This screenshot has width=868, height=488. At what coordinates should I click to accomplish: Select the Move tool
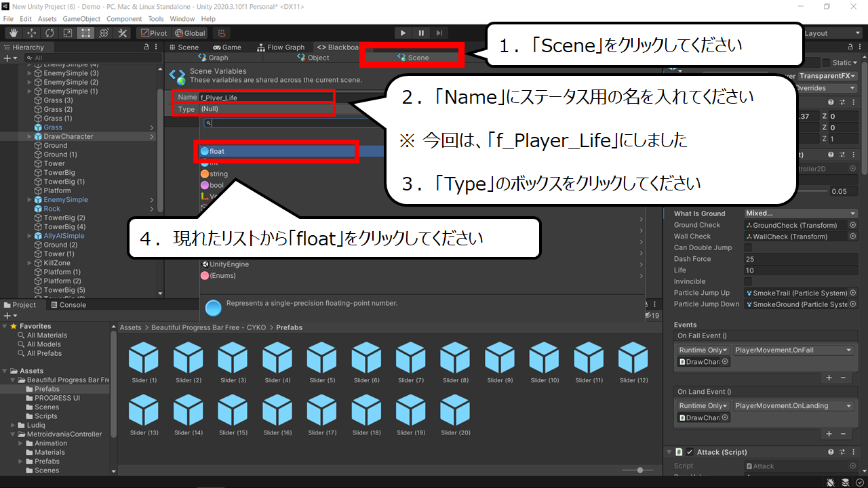[x=31, y=33]
